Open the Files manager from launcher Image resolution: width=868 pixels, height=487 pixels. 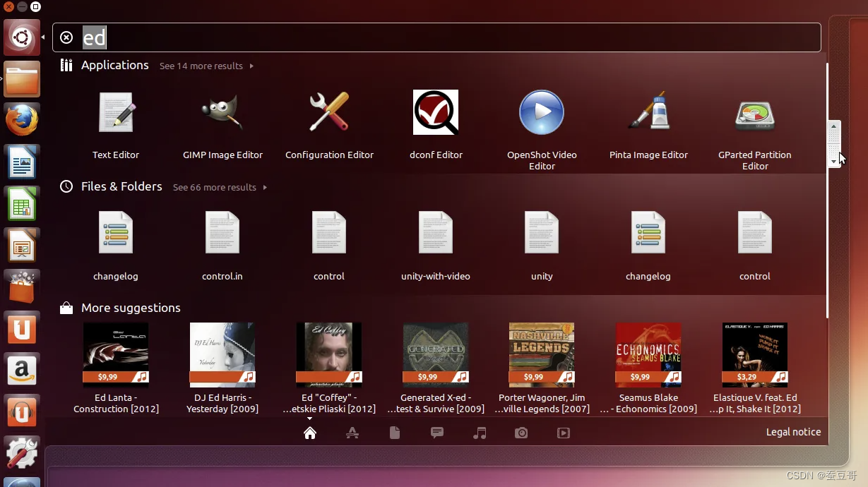[22, 79]
